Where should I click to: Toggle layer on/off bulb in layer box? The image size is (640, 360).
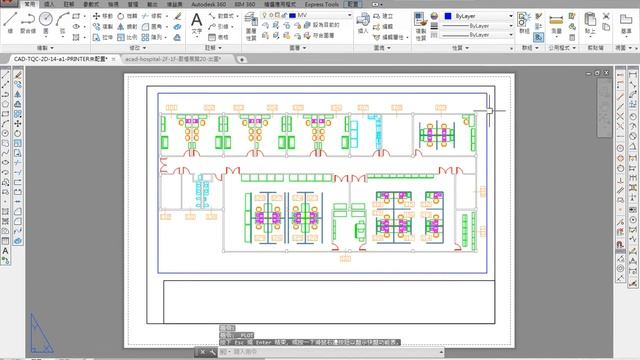point(264,16)
